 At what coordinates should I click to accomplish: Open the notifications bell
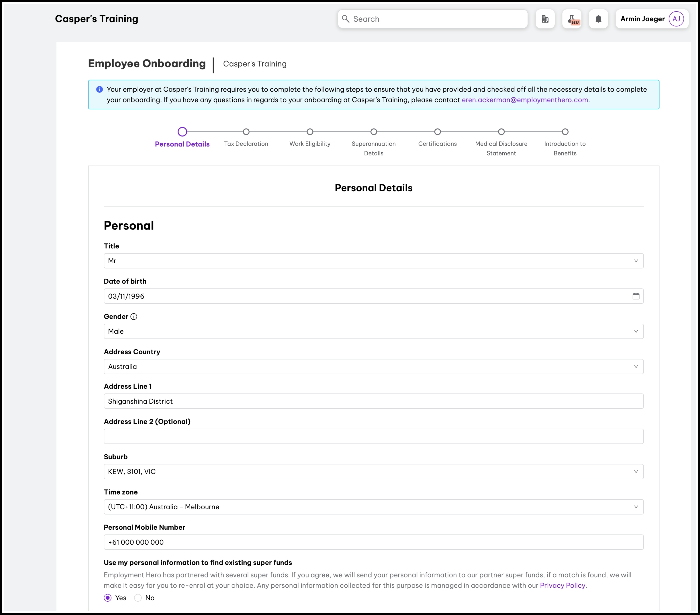[x=598, y=19]
